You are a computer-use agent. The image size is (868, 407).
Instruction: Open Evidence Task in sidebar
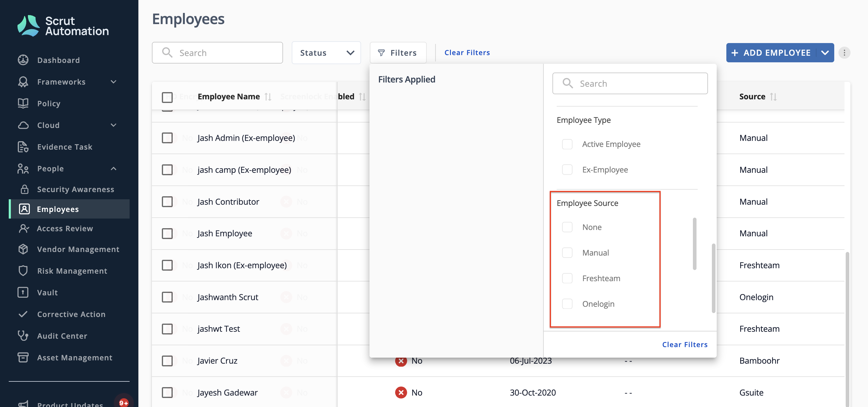(65, 147)
